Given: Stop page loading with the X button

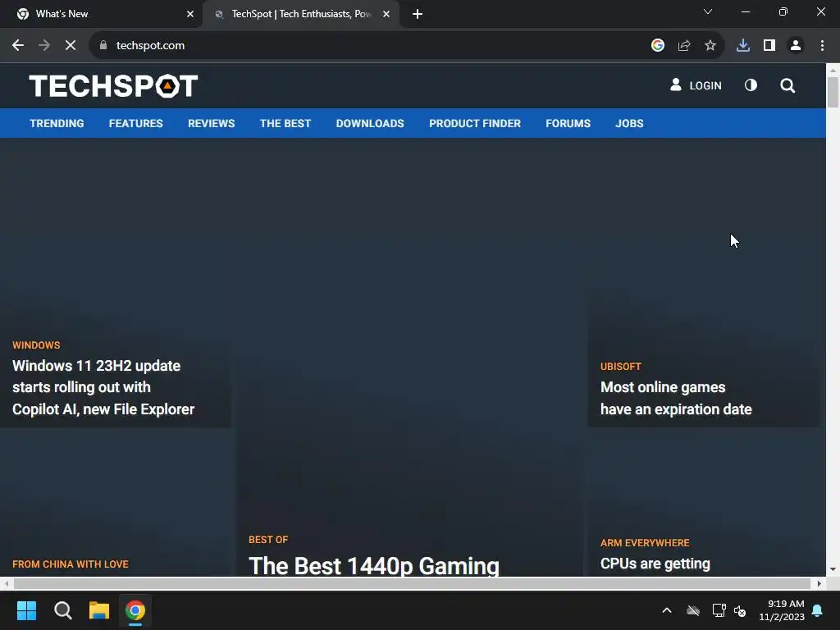Looking at the screenshot, I should [x=71, y=46].
